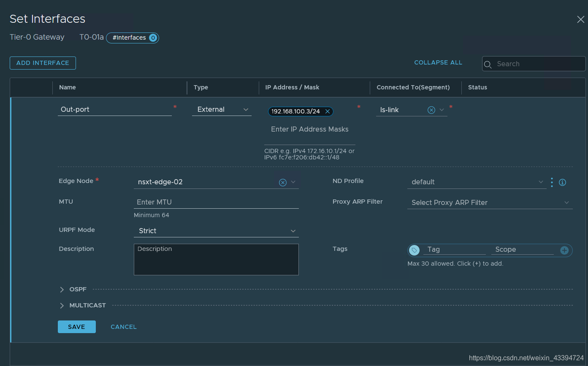This screenshot has height=366, width=588.
Task: Clear the ls-link segment selection
Action: tap(431, 110)
